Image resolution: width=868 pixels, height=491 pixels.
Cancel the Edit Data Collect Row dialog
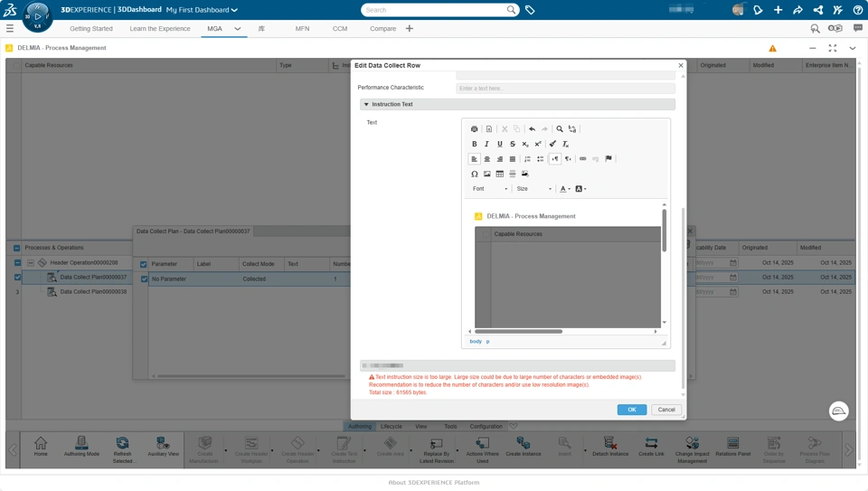pos(666,410)
